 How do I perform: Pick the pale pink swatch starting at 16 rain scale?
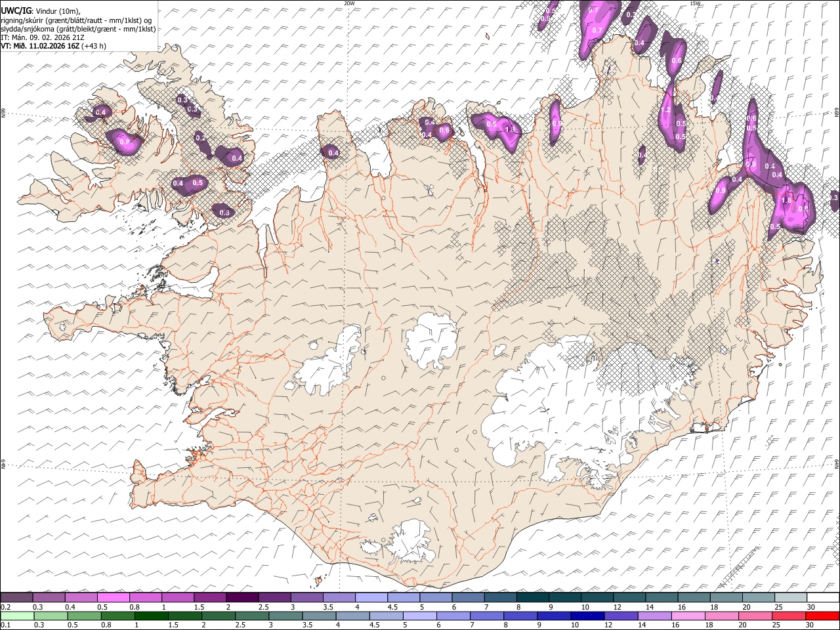point(688,616)
